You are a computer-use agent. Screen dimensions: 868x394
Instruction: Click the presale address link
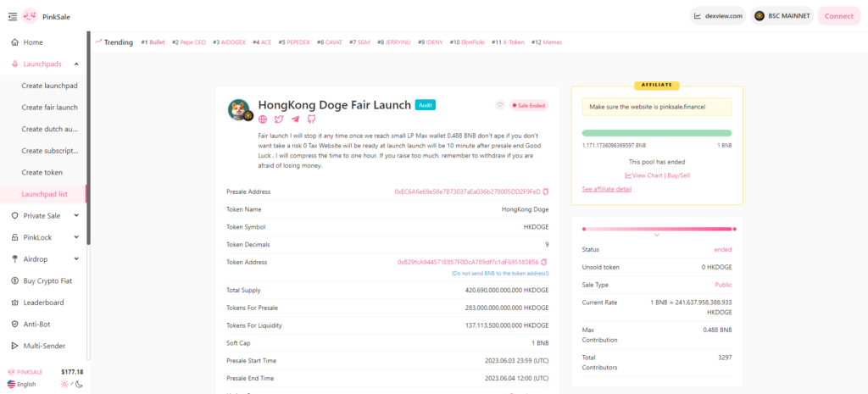coord(467,191)
